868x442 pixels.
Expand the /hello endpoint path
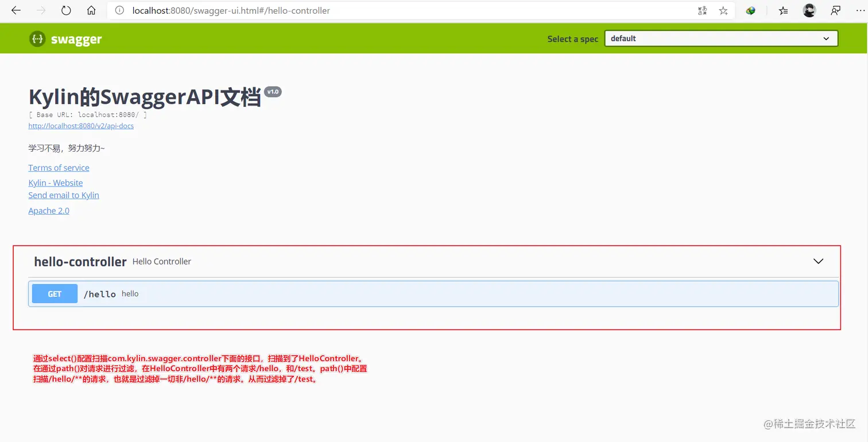pyautogui.click(x=100, y=294)
